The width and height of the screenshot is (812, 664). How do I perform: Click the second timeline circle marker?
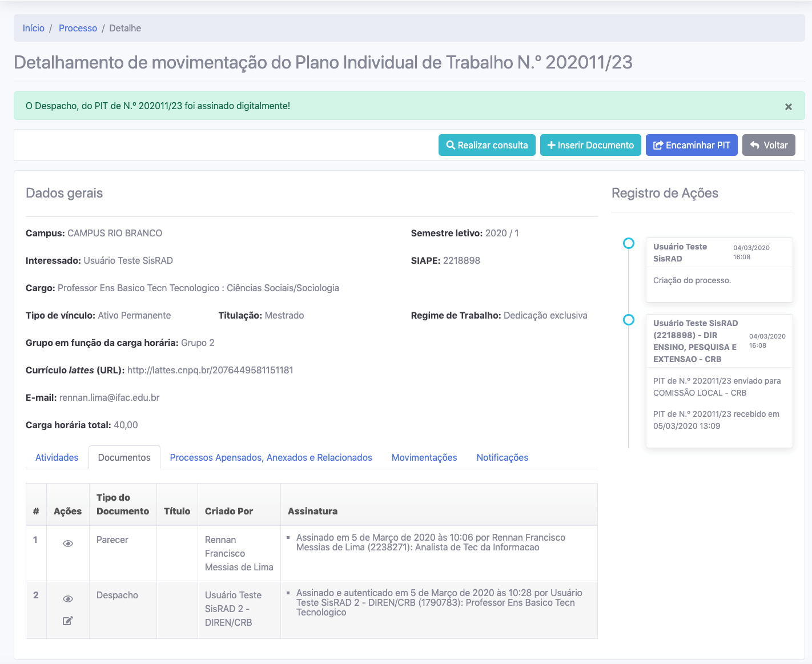[629, 320]
